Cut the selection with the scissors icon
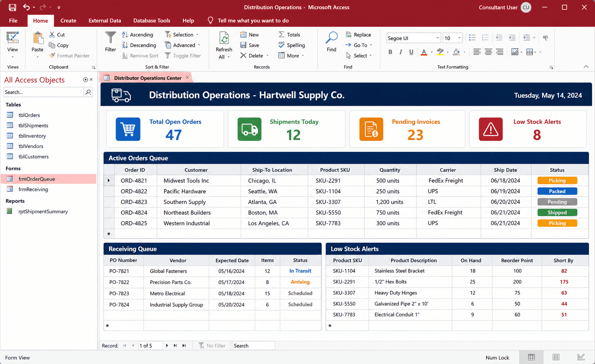Image resolution: width=595 pixels, height=364 pixels. (52, 35)
